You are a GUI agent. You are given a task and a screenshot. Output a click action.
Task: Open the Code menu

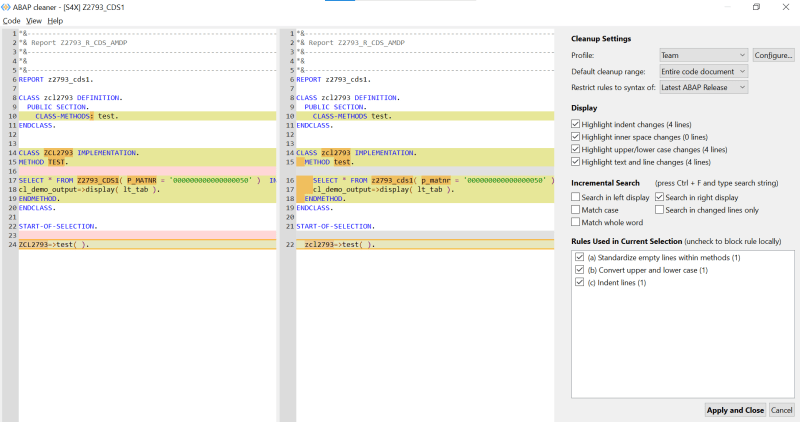pos(11,21)
